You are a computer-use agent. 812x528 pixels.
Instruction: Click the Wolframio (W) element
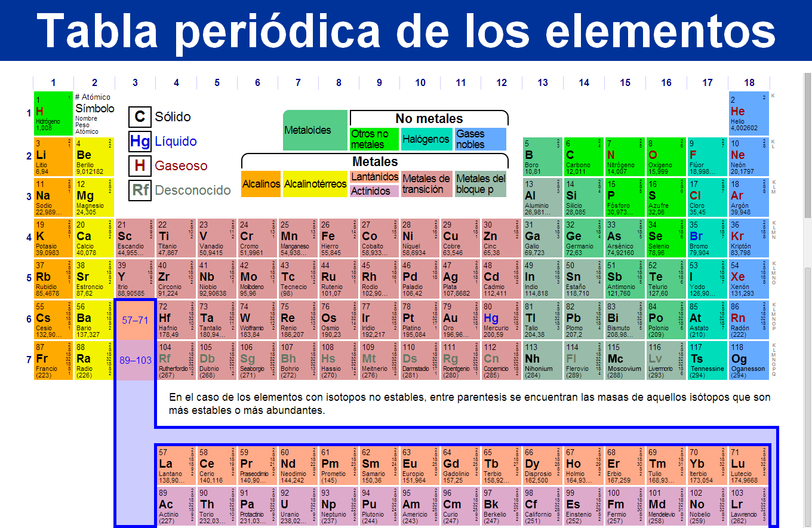[x=257, y=319]
